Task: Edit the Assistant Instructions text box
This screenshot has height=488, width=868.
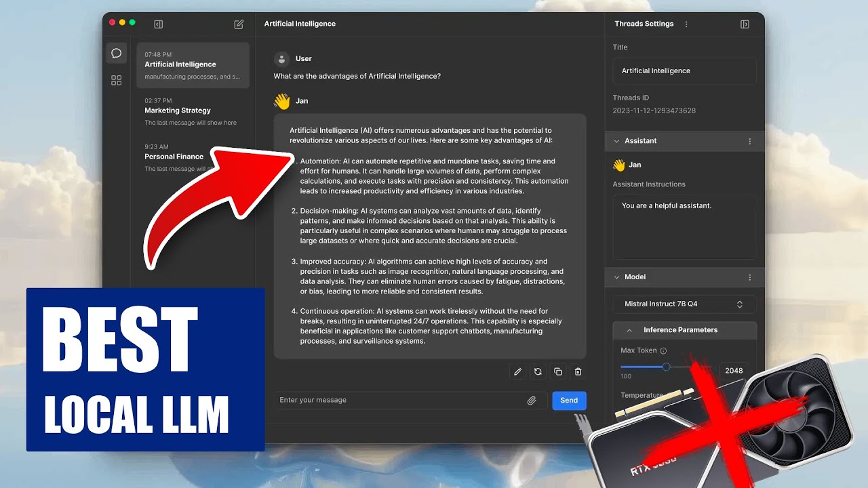Action: [x=684, y=227]
